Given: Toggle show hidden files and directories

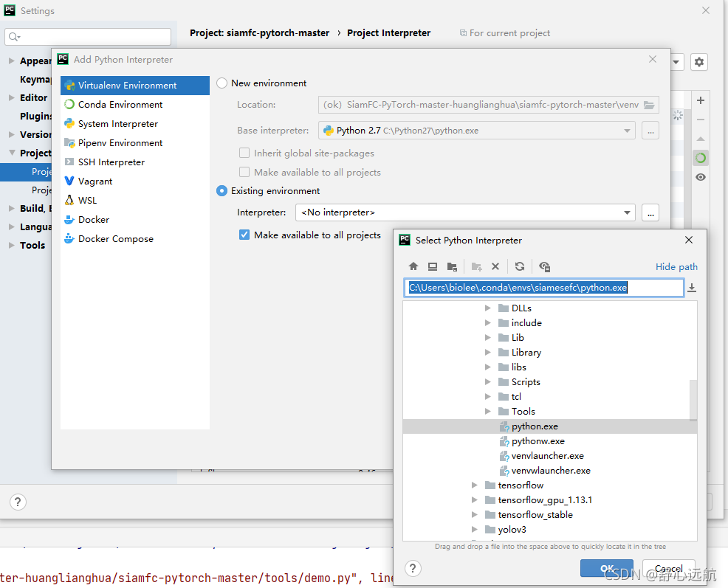Looking at the screenshot, I should point(545,266).
